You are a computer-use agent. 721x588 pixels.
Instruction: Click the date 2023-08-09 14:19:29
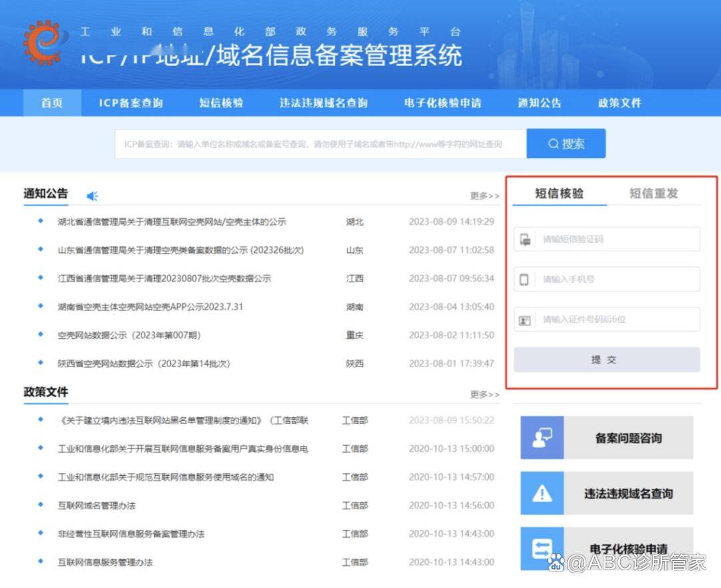(451, 222)
